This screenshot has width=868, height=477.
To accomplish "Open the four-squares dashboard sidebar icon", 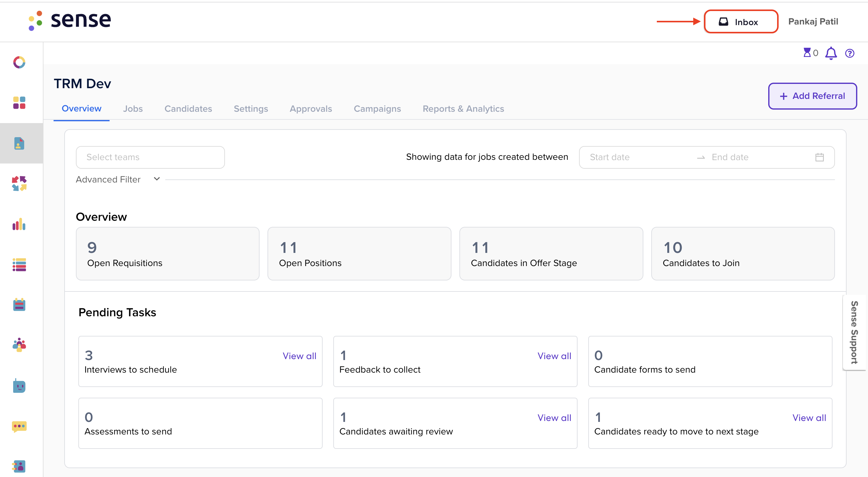I will pyautogui.click(x=19, y=103).
